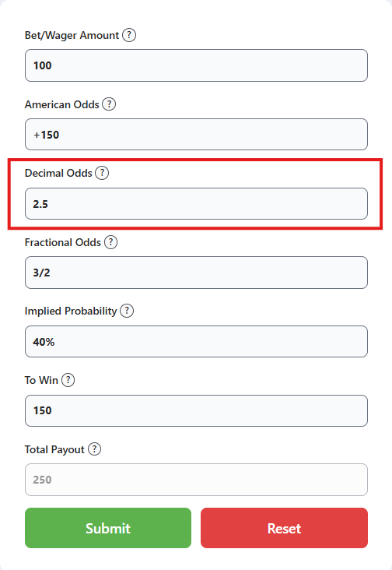Viewport: 392px width, 570px height.
Task: Submit the odds calculation
Action: point(108,528)
